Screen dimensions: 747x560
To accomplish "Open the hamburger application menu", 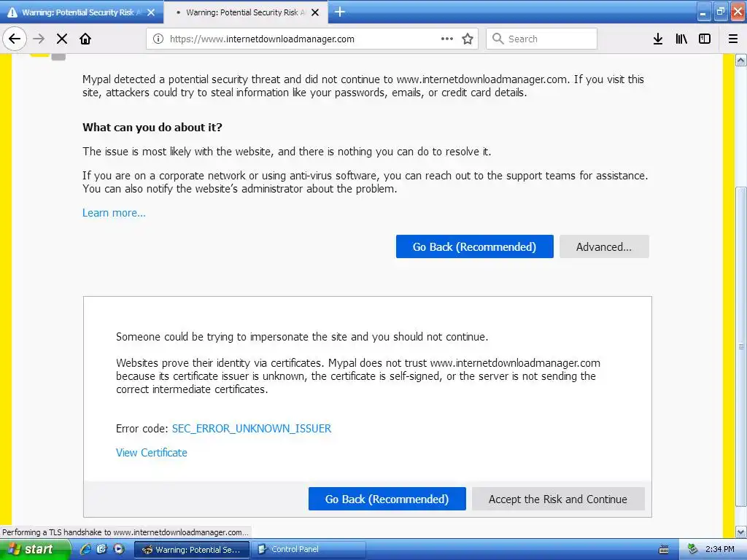I will click(733, 39).
